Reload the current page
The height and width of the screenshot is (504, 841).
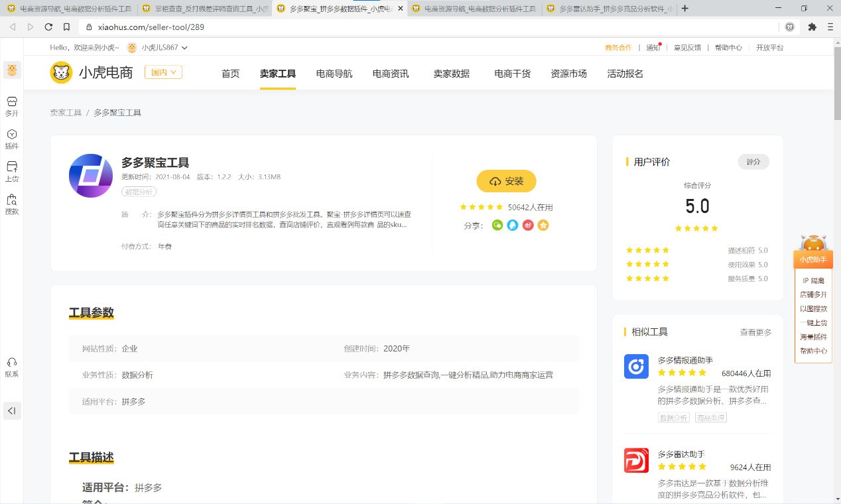pyautogui.click(x=48, y=27)
